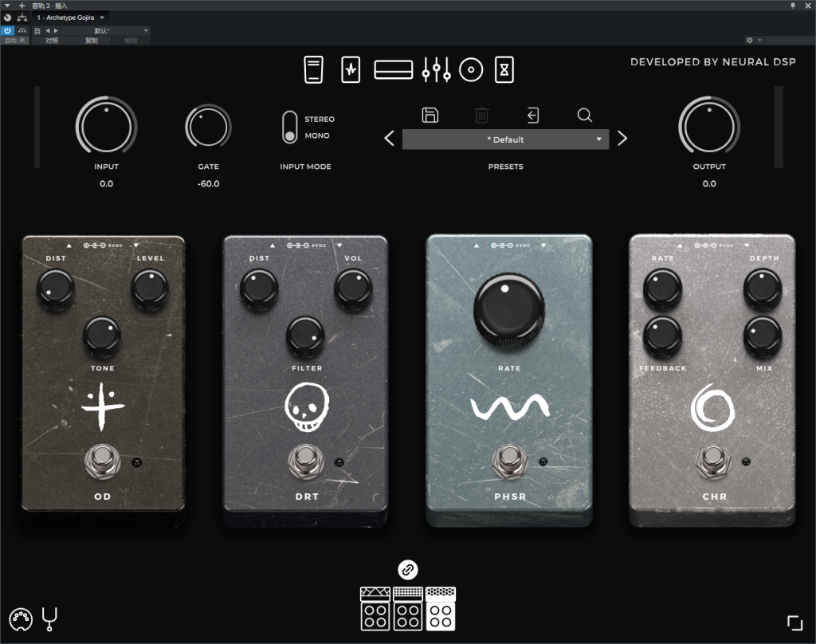
Task: Click the host knob macro icon
Action: click(x=8, y=18)
